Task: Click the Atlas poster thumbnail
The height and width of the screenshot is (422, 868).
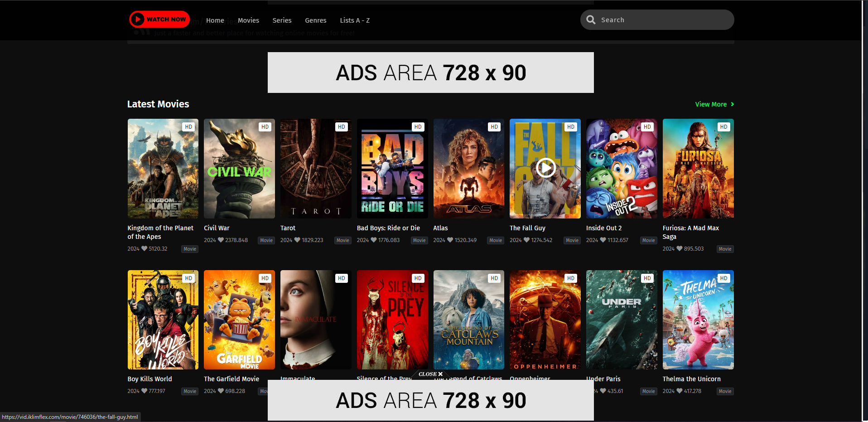Action: click(x=469, y=169)
